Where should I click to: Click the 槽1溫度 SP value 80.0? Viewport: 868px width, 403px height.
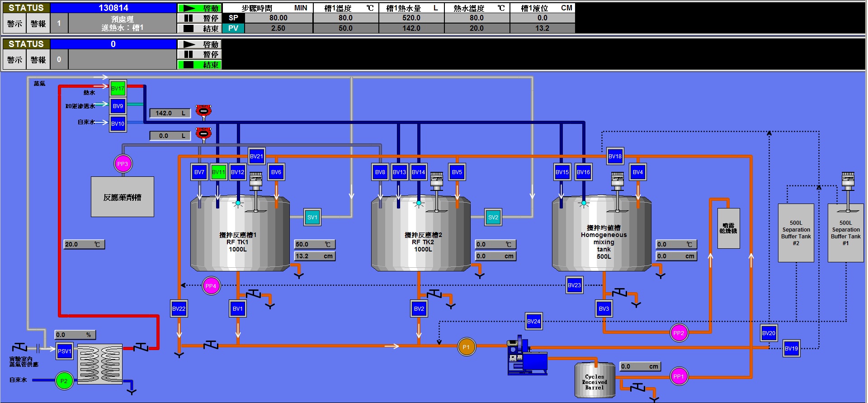point(345,18)
